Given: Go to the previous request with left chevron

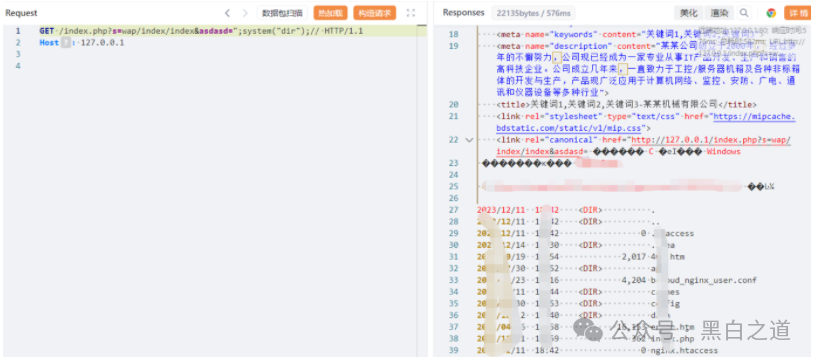Looking at the screenshot, I should [x=227, y=13].
